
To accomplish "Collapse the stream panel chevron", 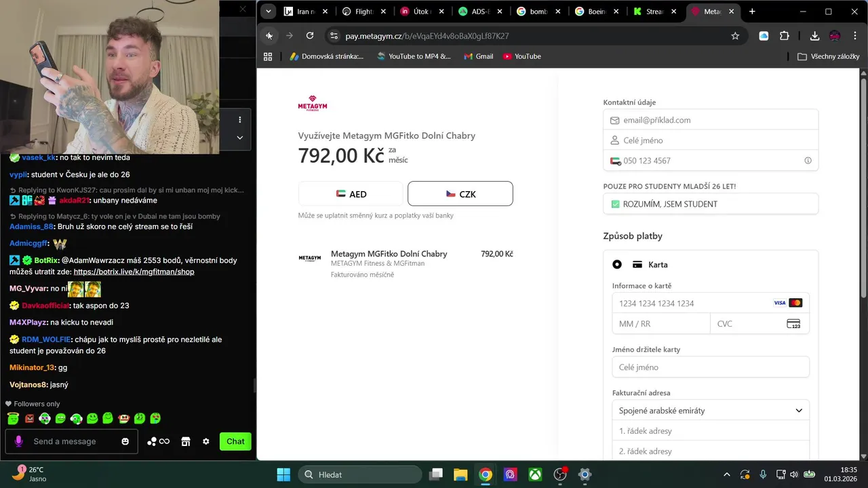I will point(239,138).
